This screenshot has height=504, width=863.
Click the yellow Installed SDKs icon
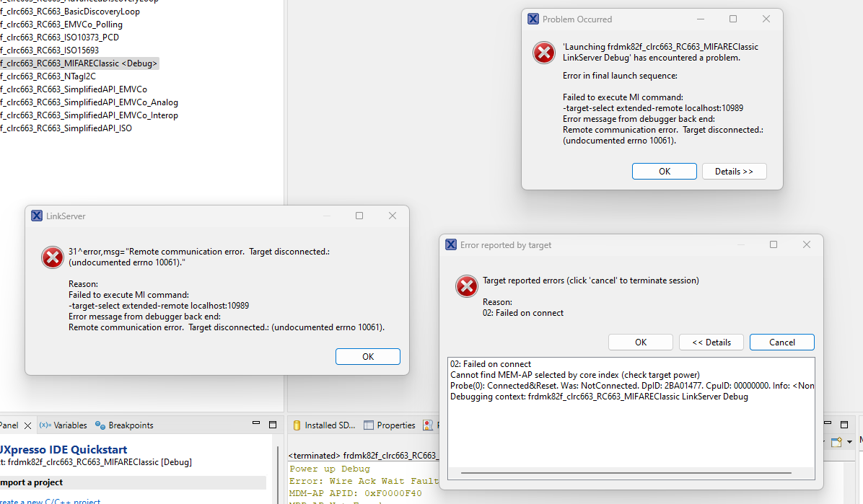[x=297, y=425]
